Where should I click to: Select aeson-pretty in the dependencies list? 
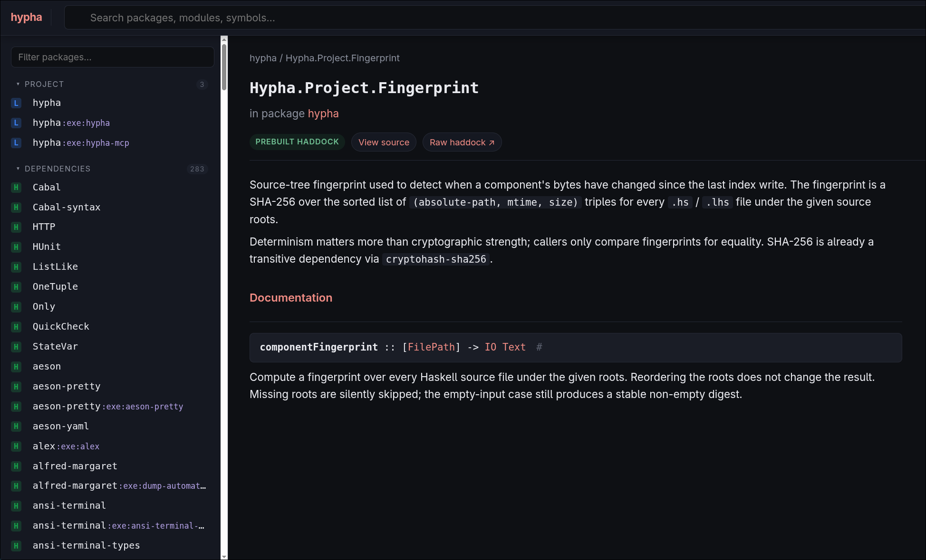(67, 387)
